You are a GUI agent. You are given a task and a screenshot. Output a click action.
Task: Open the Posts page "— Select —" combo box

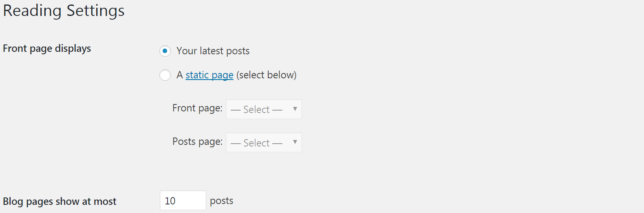point(264,142)
